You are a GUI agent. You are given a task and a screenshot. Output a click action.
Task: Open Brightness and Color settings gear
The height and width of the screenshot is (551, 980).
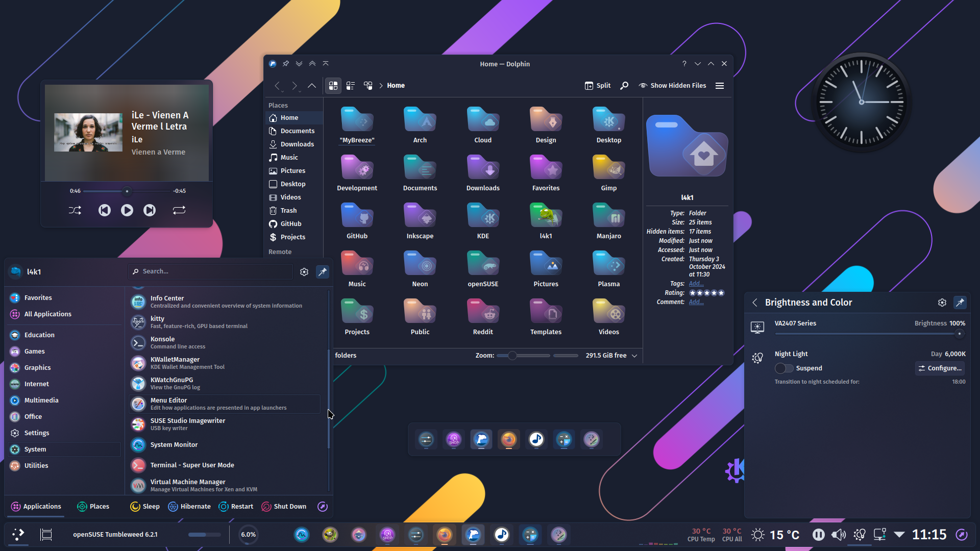[942, 303]
